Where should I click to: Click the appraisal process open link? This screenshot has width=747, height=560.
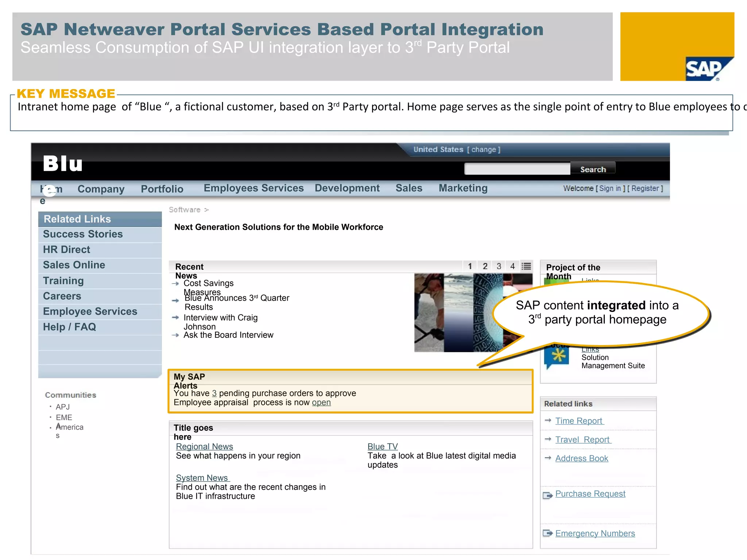[x=321, y=402]
